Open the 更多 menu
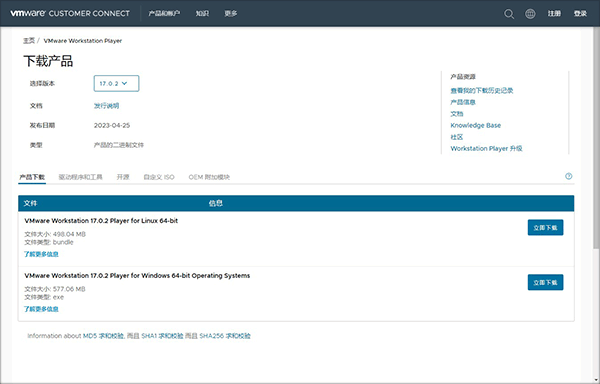The height and width of the screenshot is (384, 600). tap(231, 13)
